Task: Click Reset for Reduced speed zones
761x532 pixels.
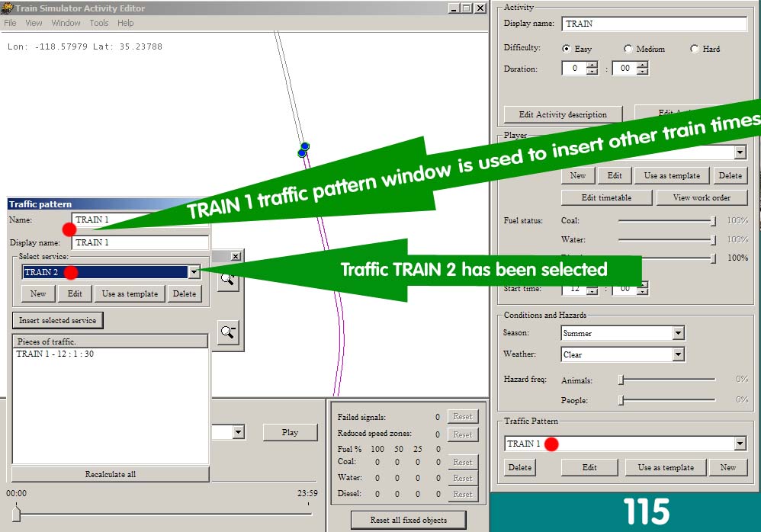Action: [463, 434]
